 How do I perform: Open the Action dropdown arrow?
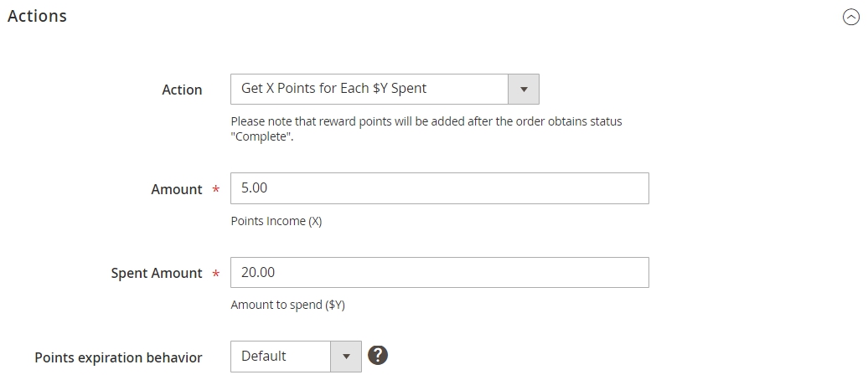coord(523,89)
